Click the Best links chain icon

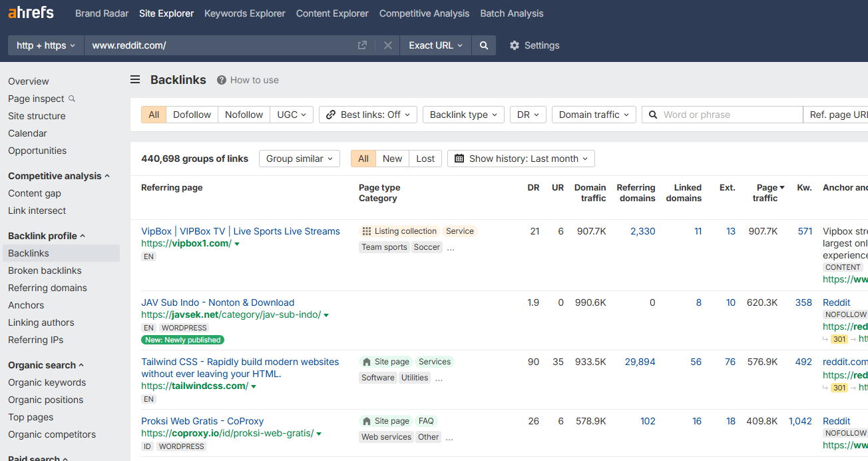pyautogui.click(x=331, y=115)
